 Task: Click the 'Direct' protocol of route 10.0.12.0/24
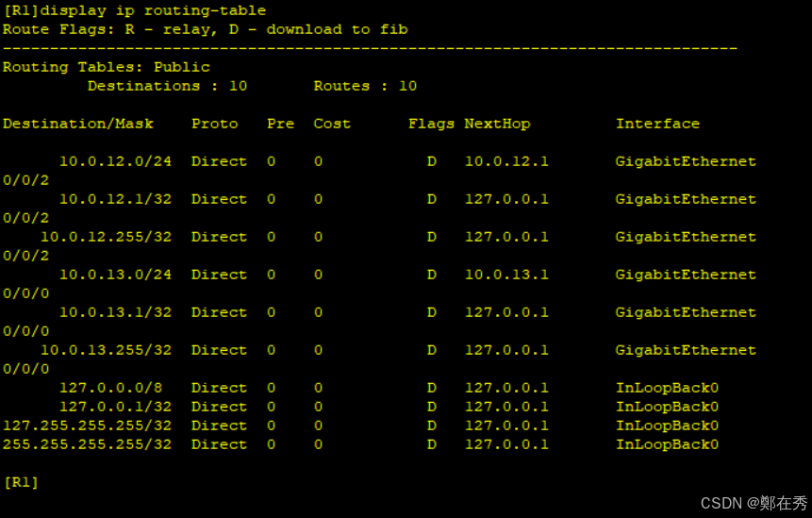pos(219,161)
